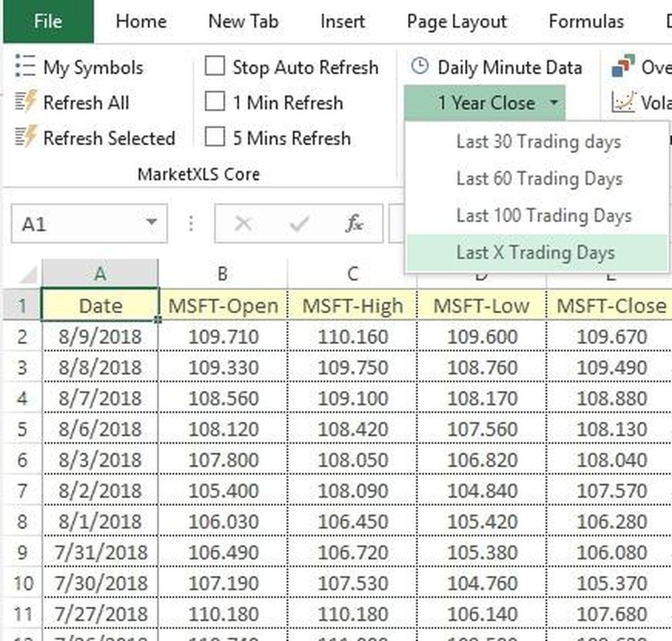This screenshot has height=641, width=672.
Task: Choose Last 100 Trading Days option
Action: click(x=536, y=216)
